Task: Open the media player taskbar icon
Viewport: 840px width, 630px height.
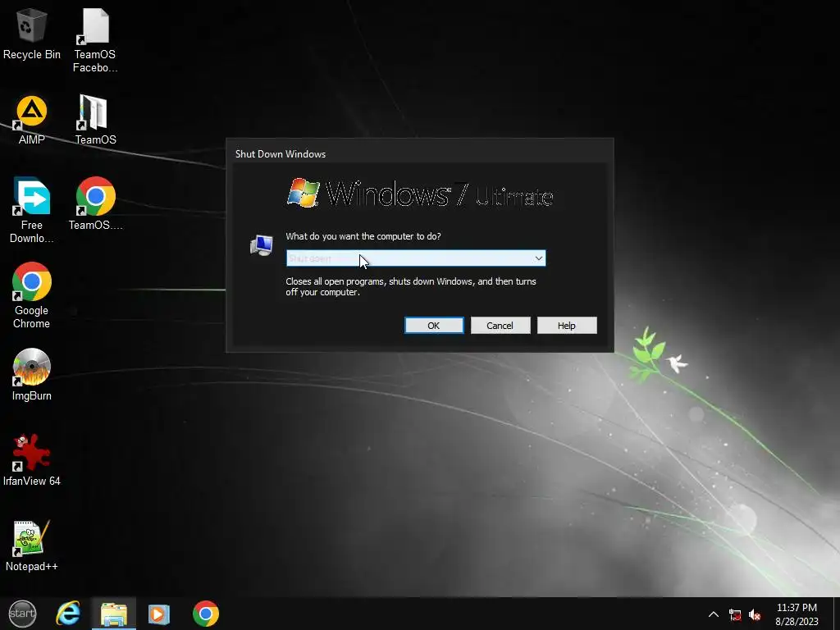Action: coord(158,614)
